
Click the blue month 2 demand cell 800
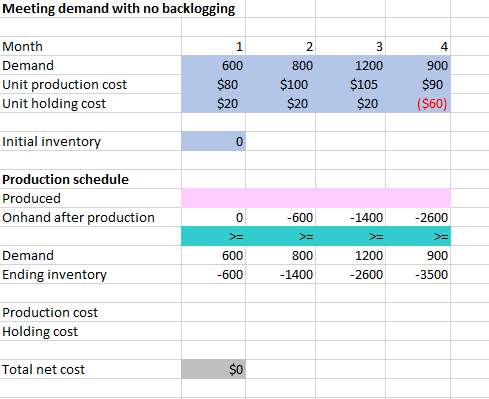point(281,65)
